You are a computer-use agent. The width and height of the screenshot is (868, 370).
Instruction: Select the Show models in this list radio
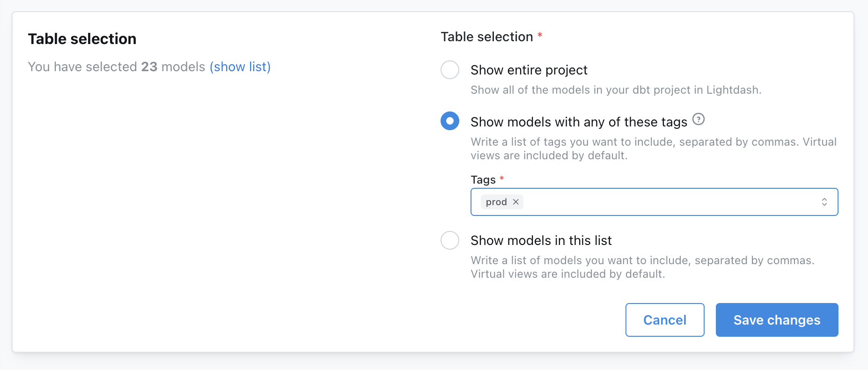tap(449, 240)
